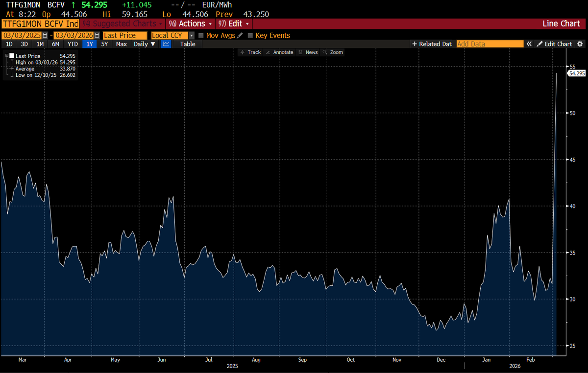Select the line chart type icon
The image size is (588, 373).
[166, 44]
